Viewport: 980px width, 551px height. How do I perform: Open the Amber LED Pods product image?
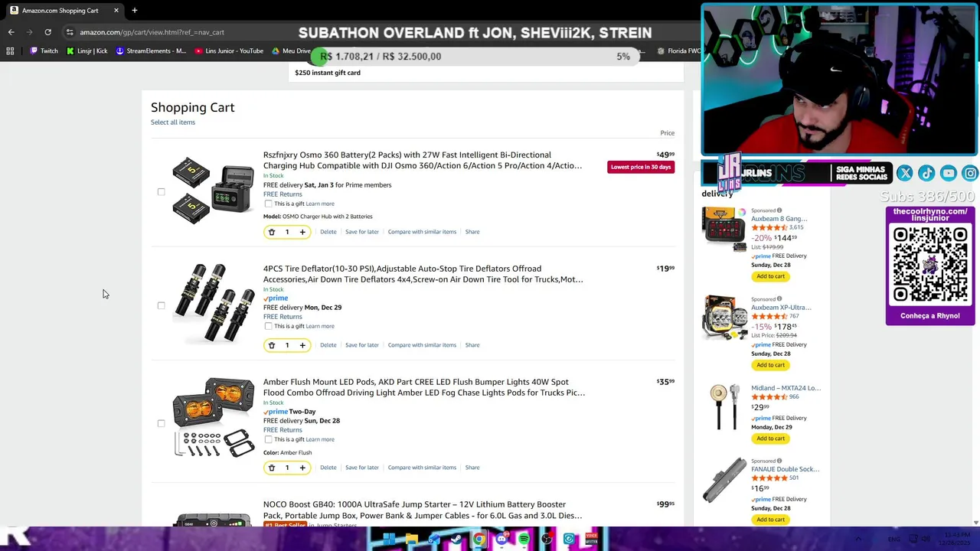coord(213,417)
